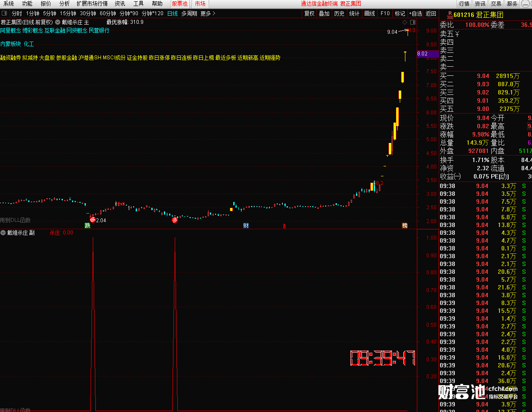Select the 30分钟 period

click(x=88, y=13)
